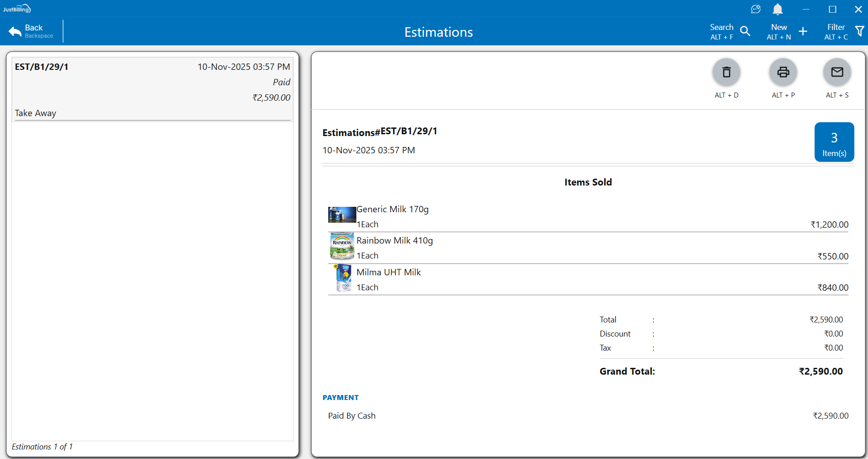Viewport: 868px width, 459px height.
Task: Click Generic Milk 170g thumbnail
Action: pyautogui.click(x=342, y=215)
